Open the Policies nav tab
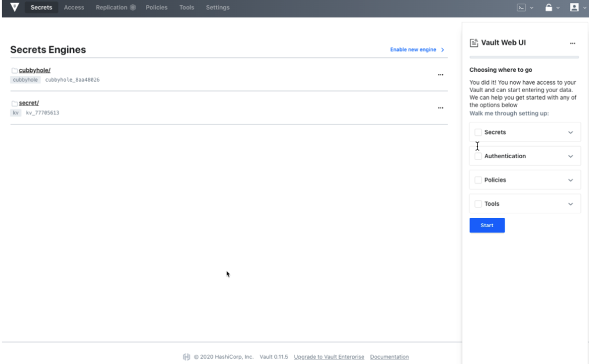The image size is (589, 364). (x=157, y=8)
